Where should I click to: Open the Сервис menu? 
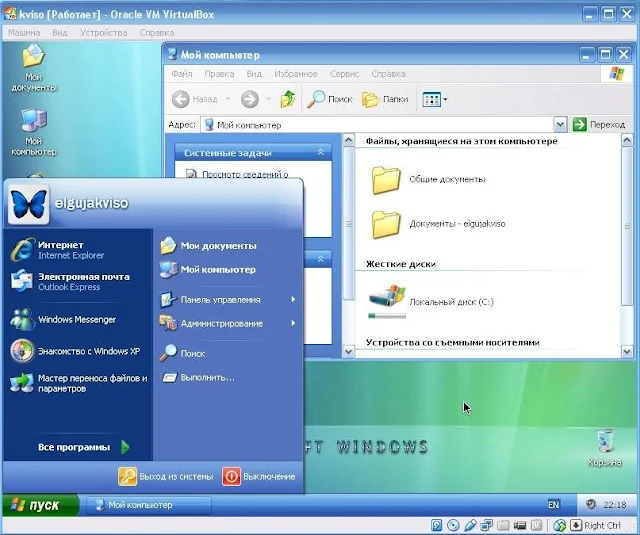[344, 74]
